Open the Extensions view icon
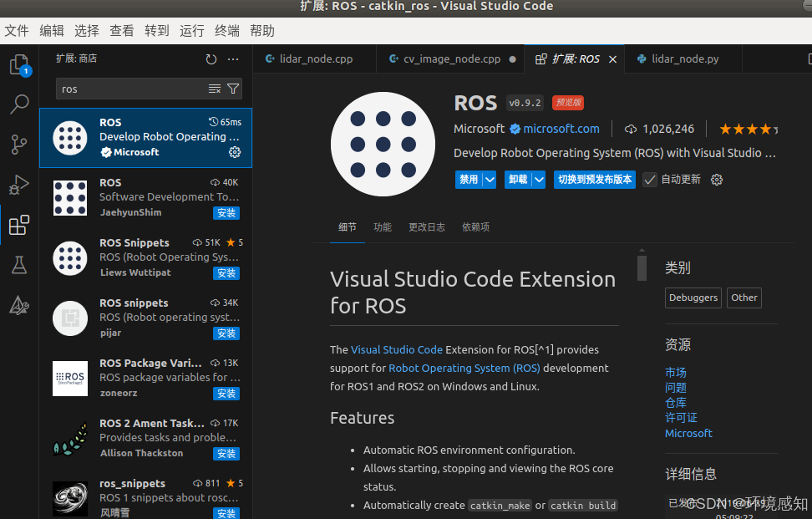Screen dimensions: 812x519 tap(19, 225)
